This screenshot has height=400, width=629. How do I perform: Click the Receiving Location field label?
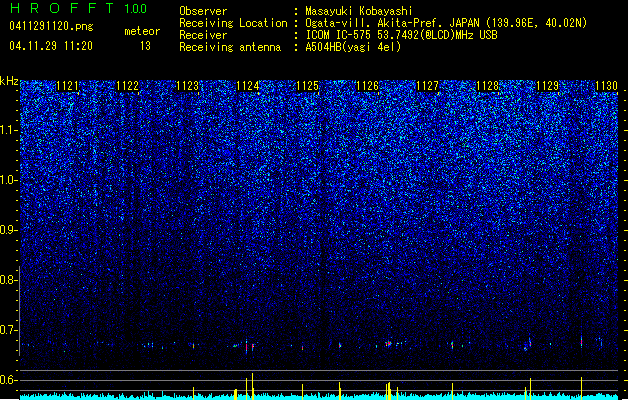[x=233, y=24]
